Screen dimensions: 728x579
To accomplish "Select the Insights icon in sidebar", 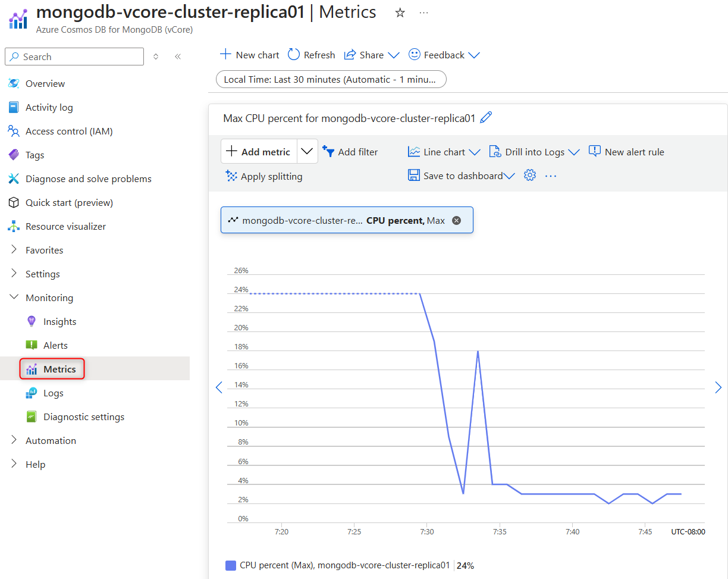I will (30, 321).
